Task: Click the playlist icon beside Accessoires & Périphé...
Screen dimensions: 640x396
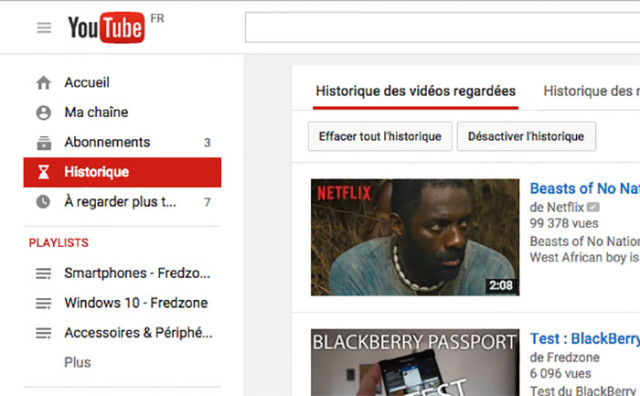Action: point(44,333)
